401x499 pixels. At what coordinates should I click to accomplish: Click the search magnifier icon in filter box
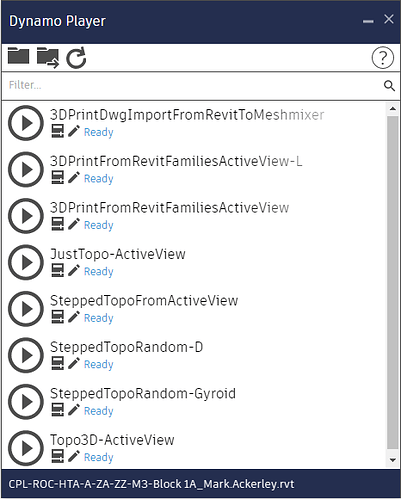(x=389, y=86)
